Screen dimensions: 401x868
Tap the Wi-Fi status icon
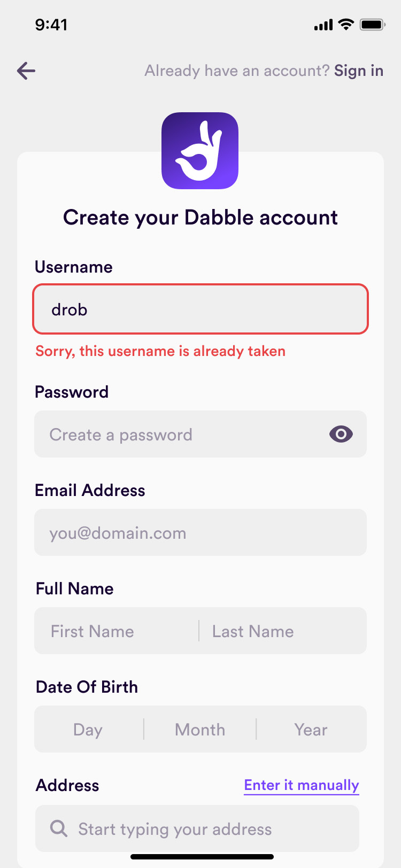tap(346, 25)
